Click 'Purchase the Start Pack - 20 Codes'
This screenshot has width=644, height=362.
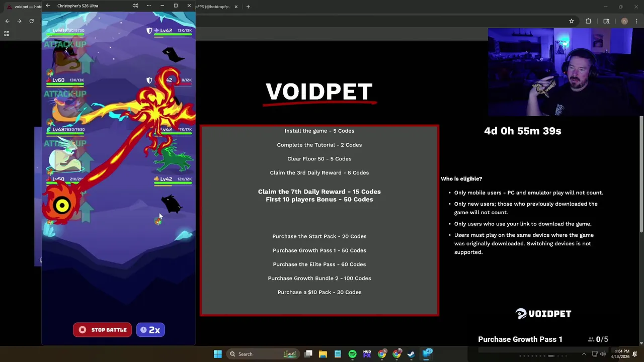click(319, 236)
